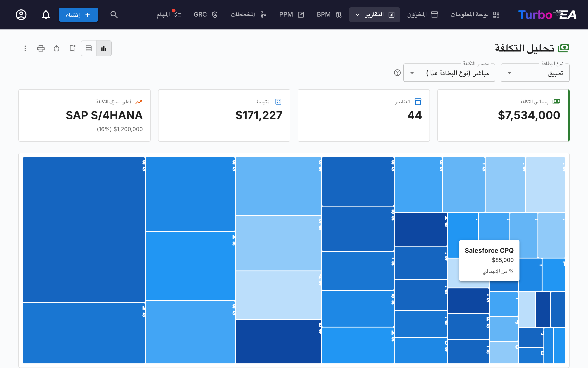Open المخططات diagrams section
This screenshot has width=588, height=368.
click(x=248, y=14)
